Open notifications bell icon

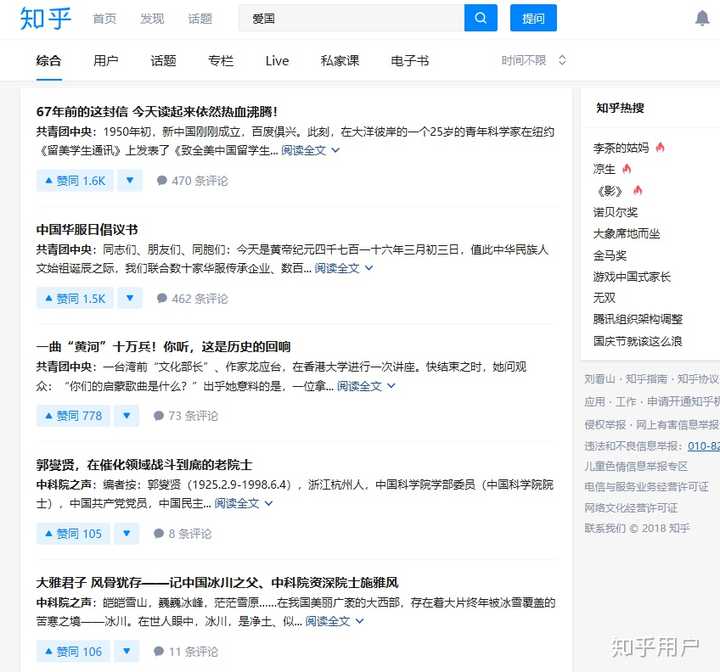click(702, 18)
